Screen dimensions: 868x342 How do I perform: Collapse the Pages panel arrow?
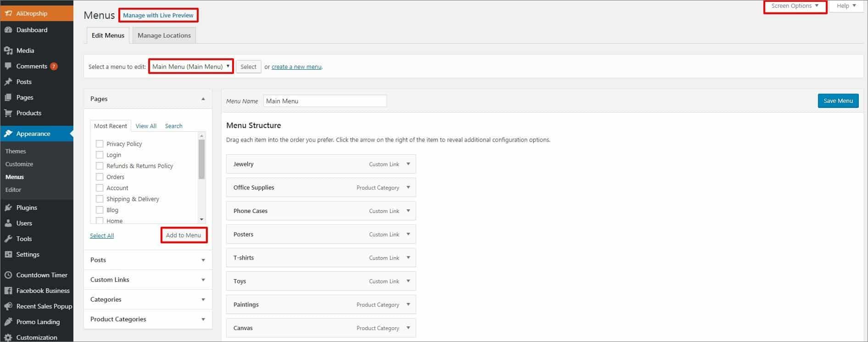coord(203,99)
